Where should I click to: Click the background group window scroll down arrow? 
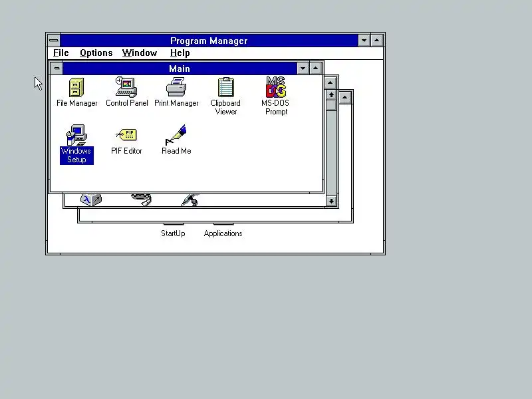click(x=331, y=201)
